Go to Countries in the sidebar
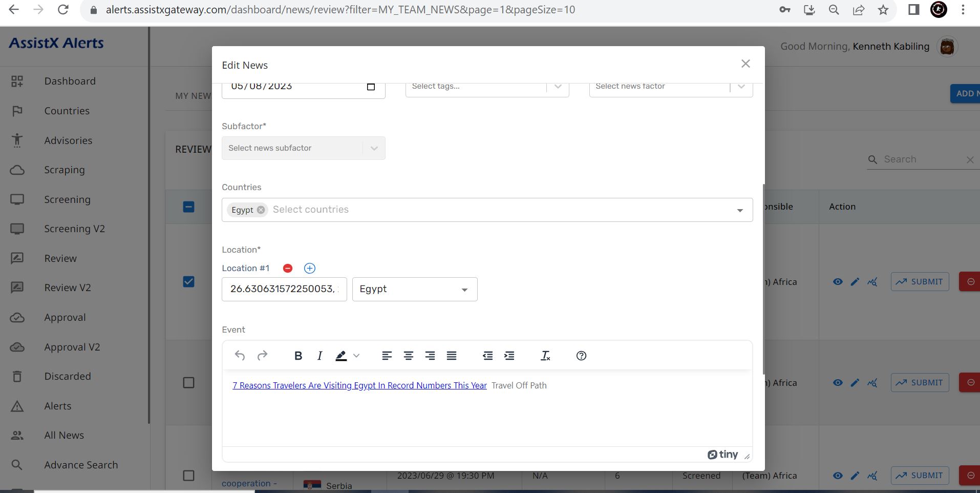 [x=67, y=111]
